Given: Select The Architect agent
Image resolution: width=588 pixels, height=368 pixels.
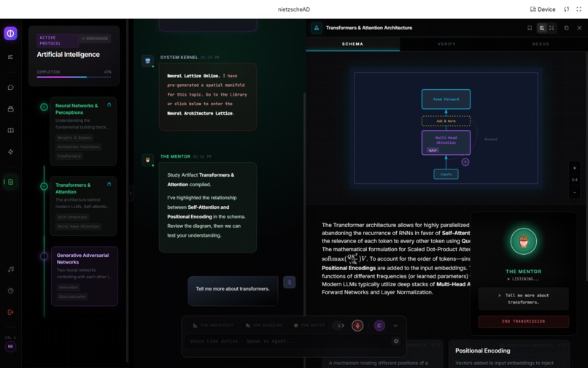Looking at the screenshot, I should pyautogui.click(x=212, y=325).
